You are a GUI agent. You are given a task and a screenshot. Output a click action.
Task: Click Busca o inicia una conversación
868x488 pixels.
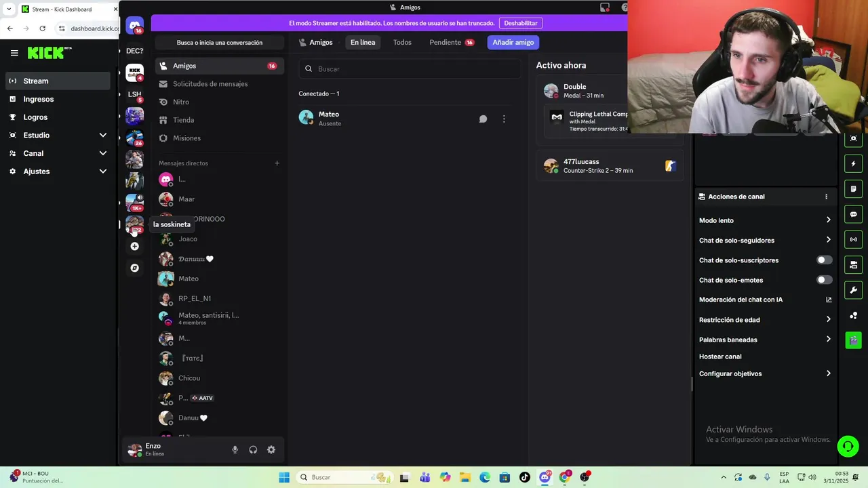(x=219, y=43)
